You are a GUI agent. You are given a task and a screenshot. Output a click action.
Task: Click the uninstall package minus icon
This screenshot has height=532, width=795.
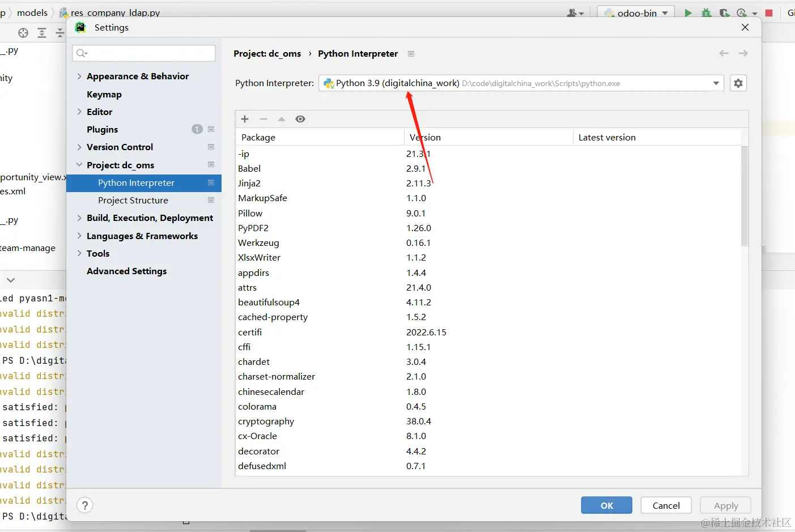(263, 119)
